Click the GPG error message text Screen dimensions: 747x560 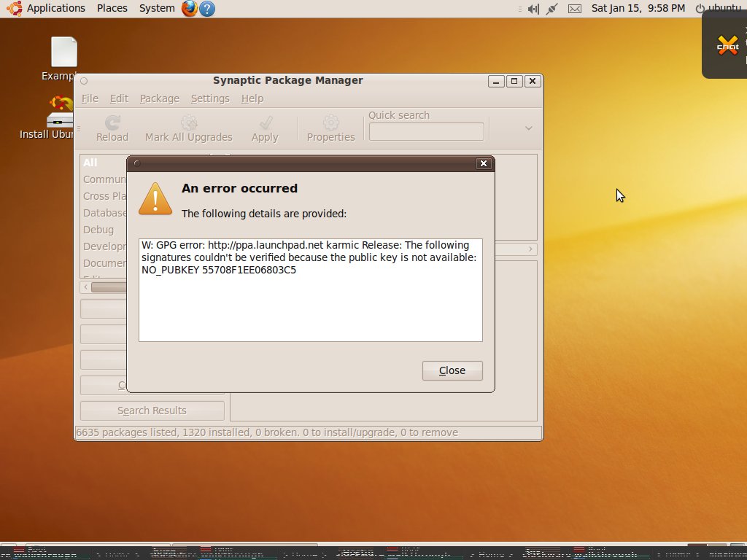click(309, 257)
